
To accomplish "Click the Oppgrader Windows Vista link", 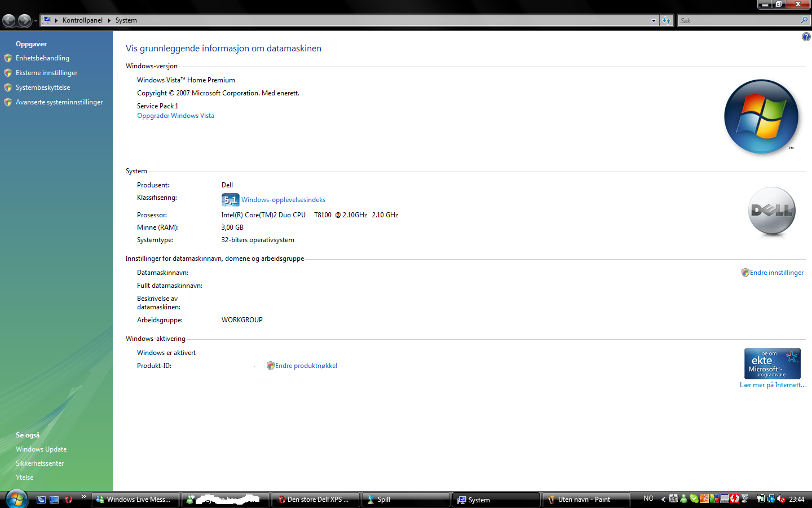I will pos(175,116).
